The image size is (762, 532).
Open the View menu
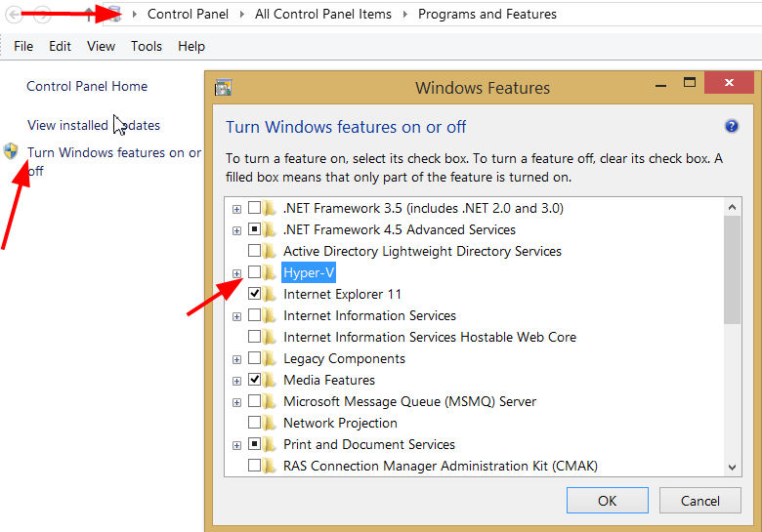[101, 46]
